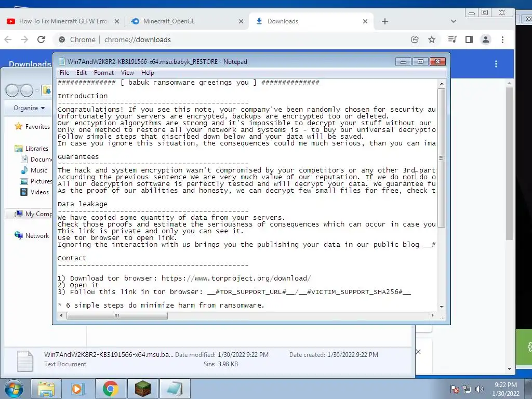532x399 pixels.
Task: Select Libraries in Explorer navigation pane
Action: [x=32, y=148]
